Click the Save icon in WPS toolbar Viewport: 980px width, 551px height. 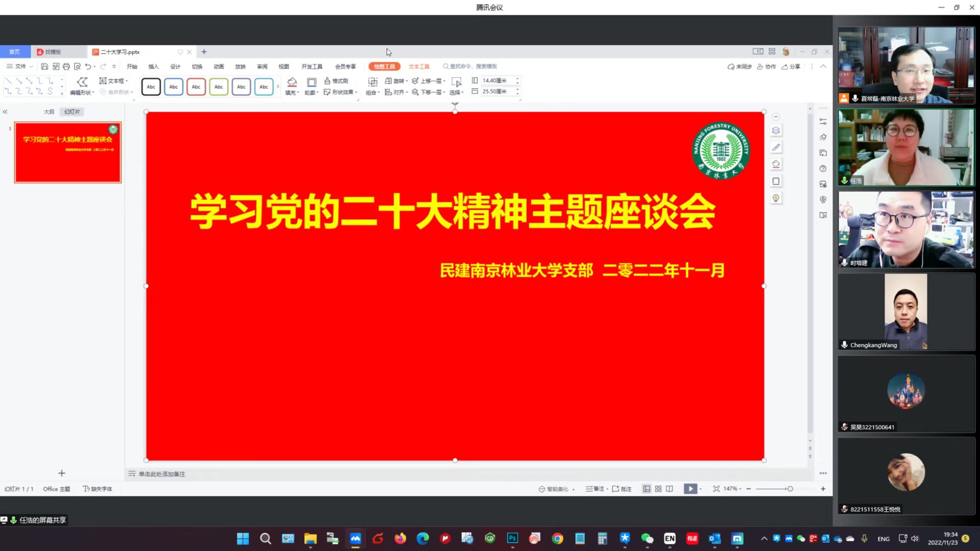click(x=44, y=66)
